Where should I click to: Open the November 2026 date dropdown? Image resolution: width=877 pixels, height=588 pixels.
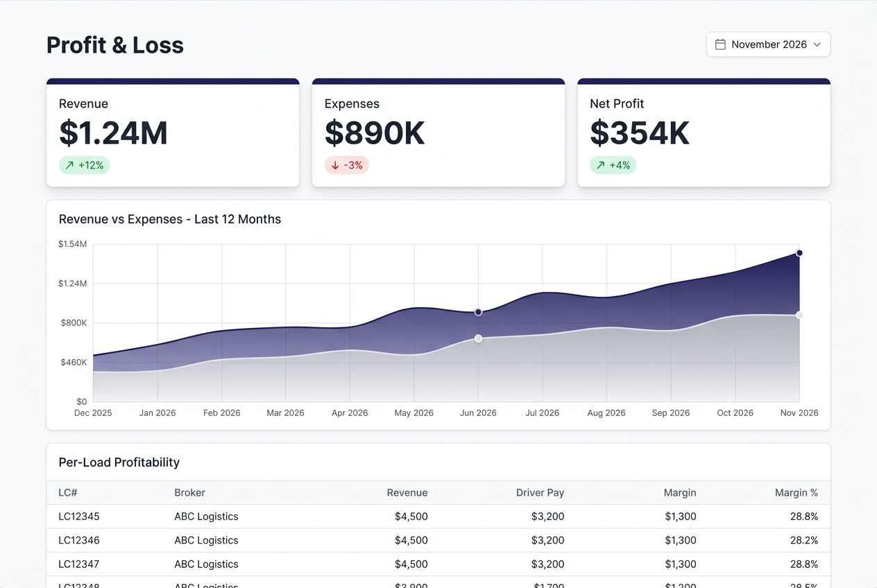[x=768, y=44]
